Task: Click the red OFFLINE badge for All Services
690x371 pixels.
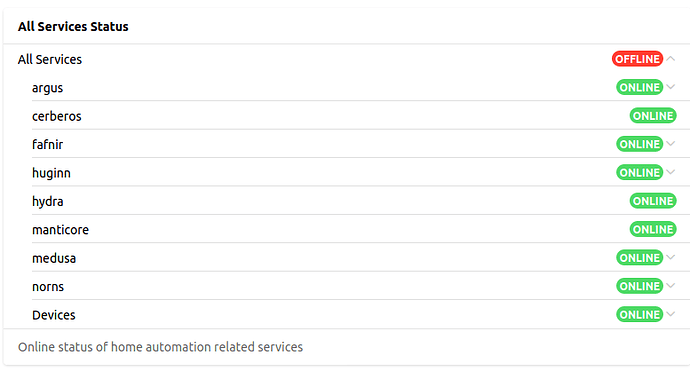Action: (637, 59)
